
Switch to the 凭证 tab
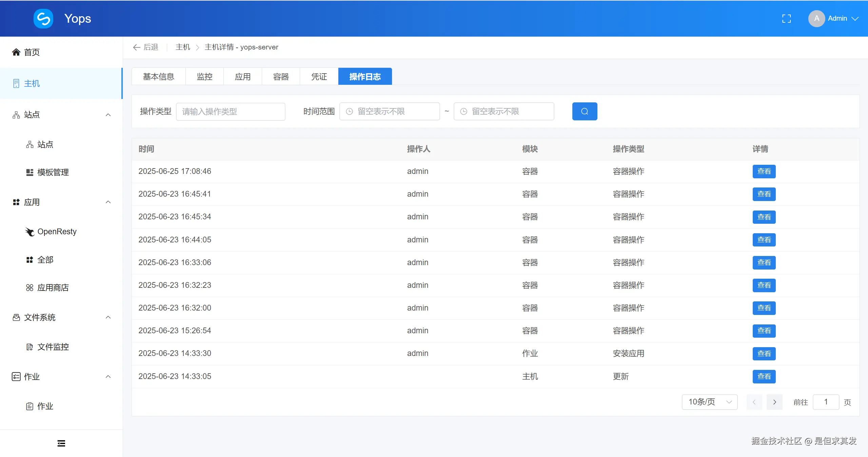tap(318, 76)
